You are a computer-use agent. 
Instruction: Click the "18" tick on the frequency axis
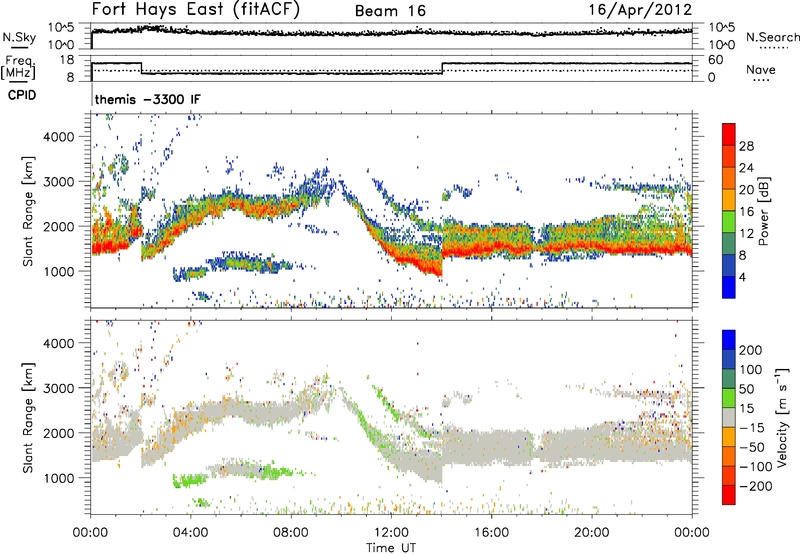pyautogui.click(x=67, y=60)
